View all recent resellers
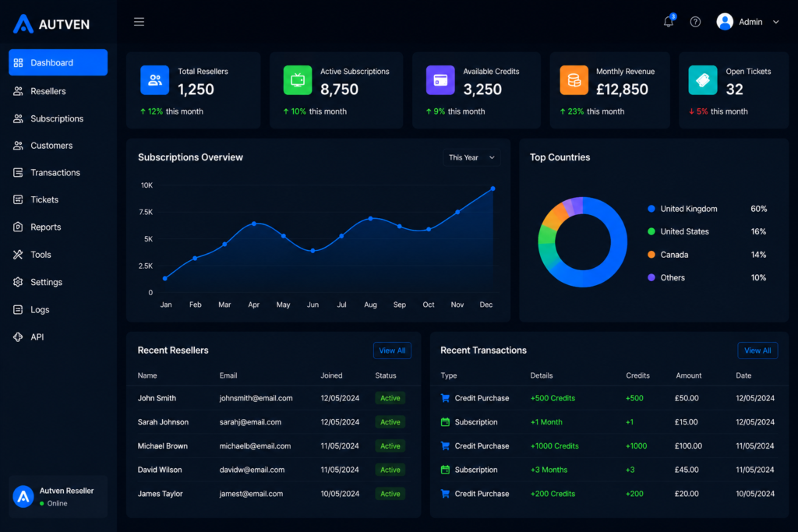Screen dimensions: 798x532 [x=392, y=351]
